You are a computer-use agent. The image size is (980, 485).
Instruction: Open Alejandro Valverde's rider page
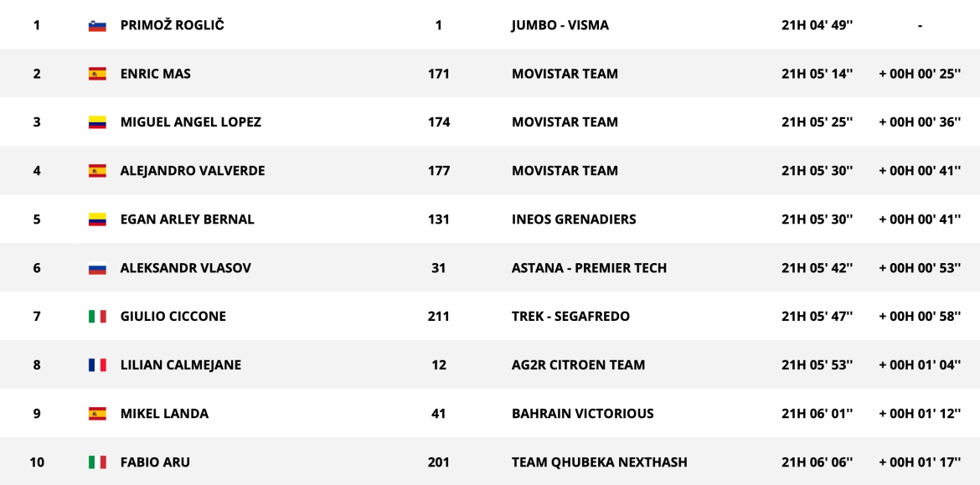coord(193,171)
